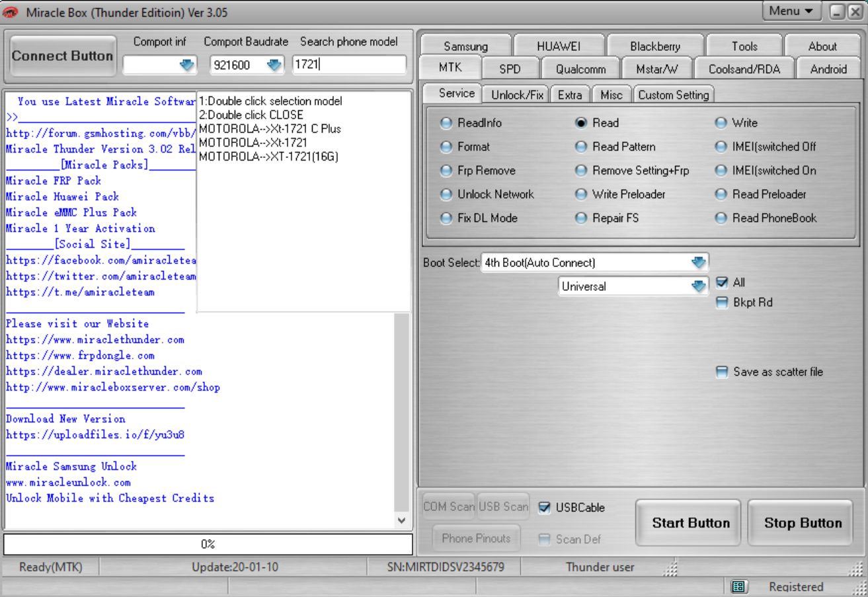Toggle the Scan Def checkbox

point(545,539)
